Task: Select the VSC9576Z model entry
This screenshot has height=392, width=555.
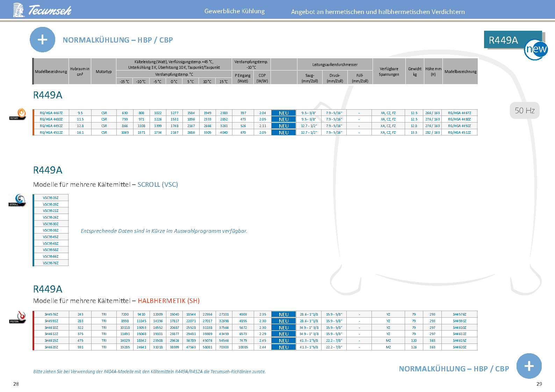Action: pos(51,263)
